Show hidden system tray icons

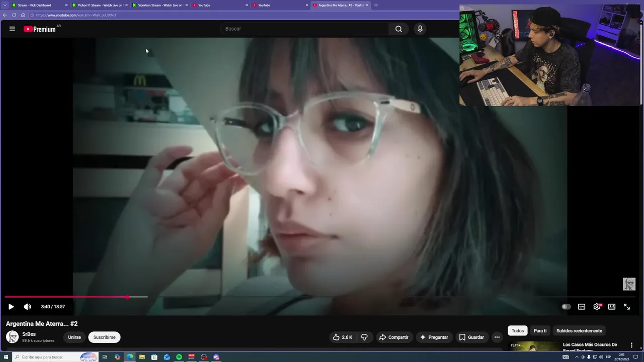coord(577,357)
